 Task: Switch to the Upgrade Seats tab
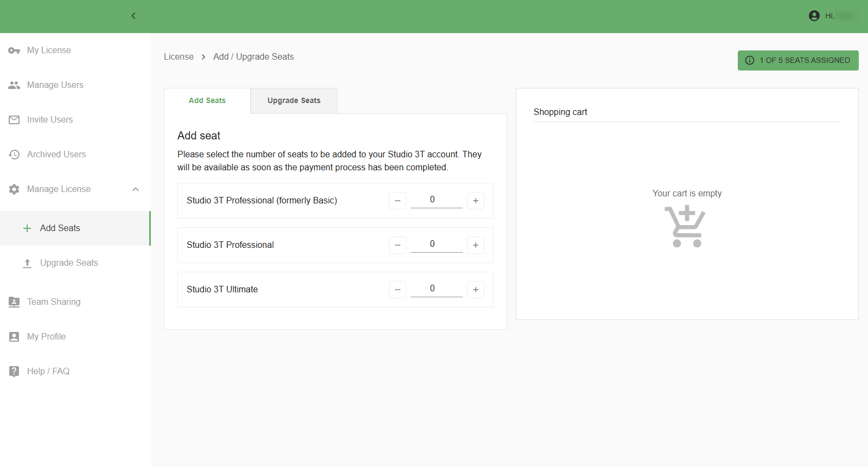293,101
